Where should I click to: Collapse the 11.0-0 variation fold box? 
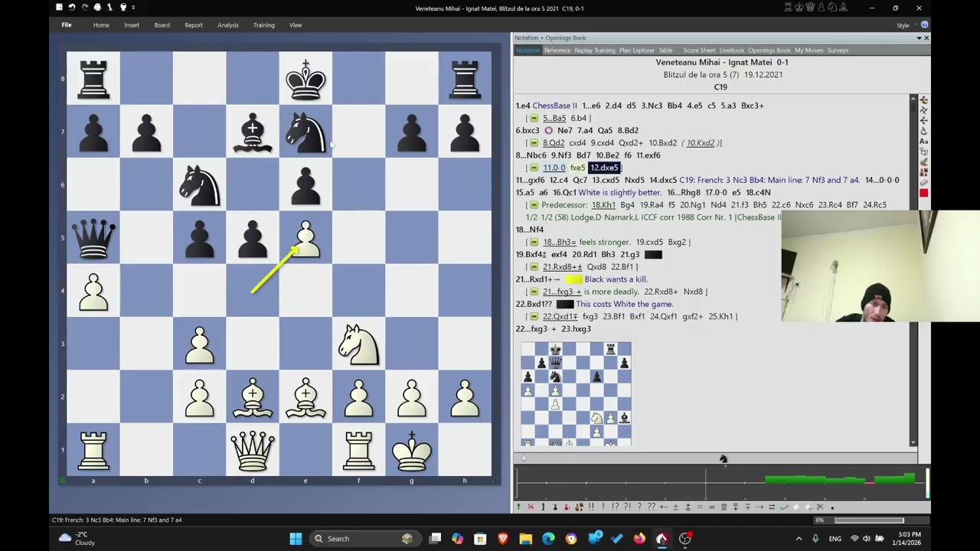point(534,168)
